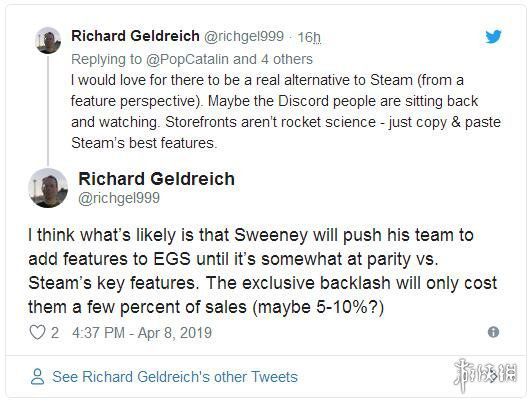The height and width of the screenshot is (403, 532).
Task: Open the @PopCatalin mention link
Action: point(187,59)
